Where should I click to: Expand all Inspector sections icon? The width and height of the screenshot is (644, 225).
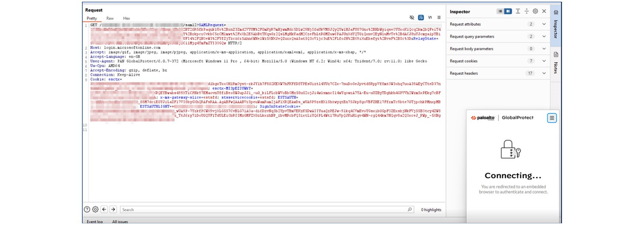point(518,12)
